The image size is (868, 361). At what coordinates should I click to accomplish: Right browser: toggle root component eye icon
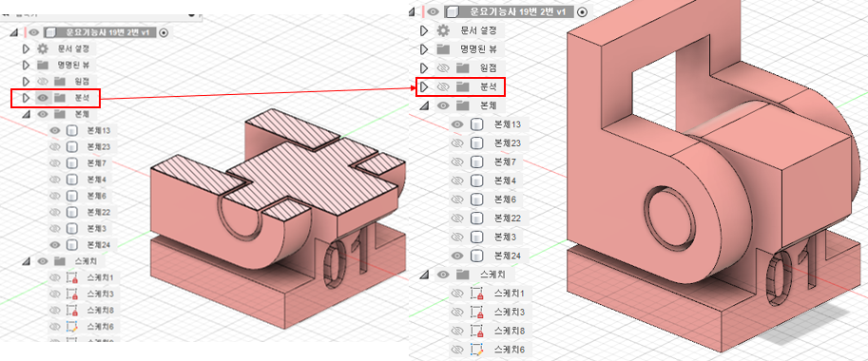coord(434,11)
